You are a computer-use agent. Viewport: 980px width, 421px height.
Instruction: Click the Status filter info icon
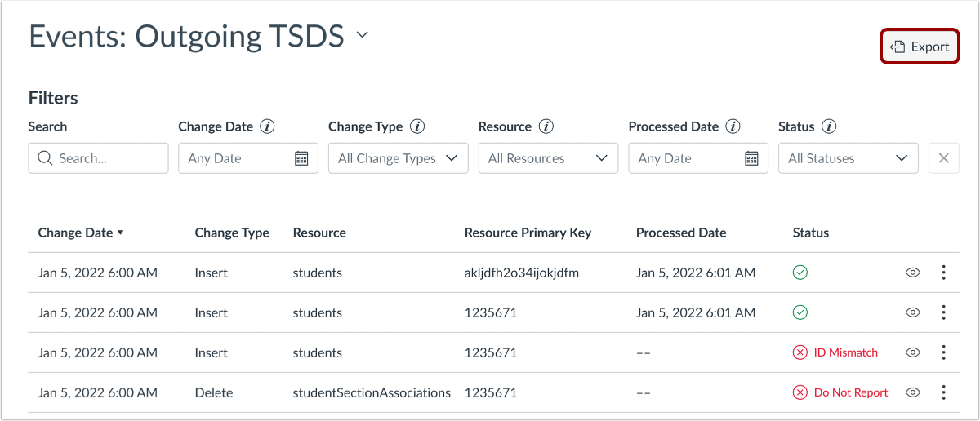coord(830,126)
